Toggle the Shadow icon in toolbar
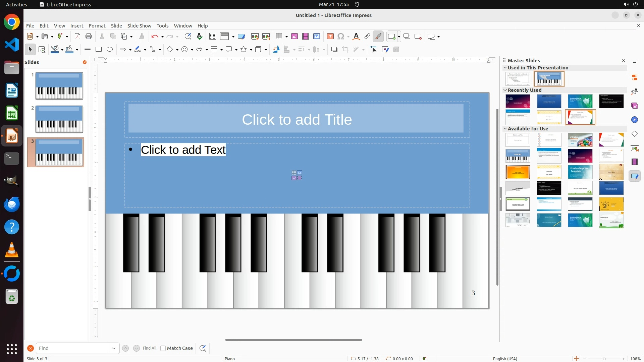Screen dimensions: 644x362 (334, 50)
